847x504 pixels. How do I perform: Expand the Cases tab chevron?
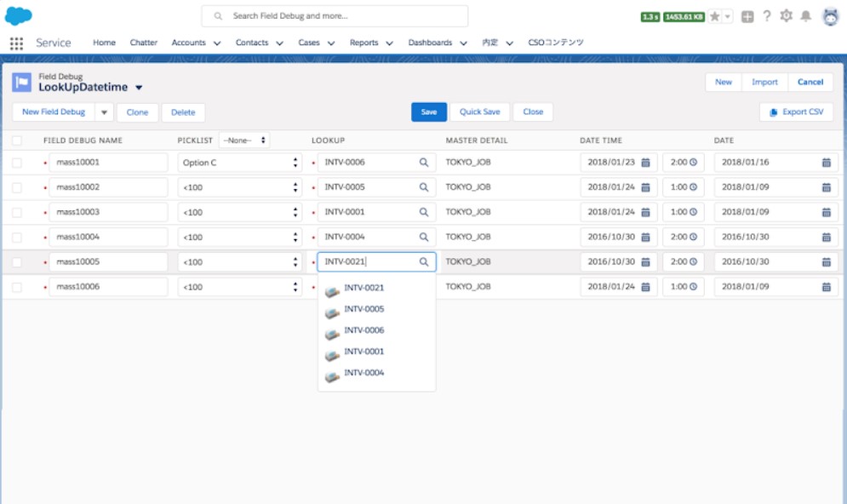330,43
